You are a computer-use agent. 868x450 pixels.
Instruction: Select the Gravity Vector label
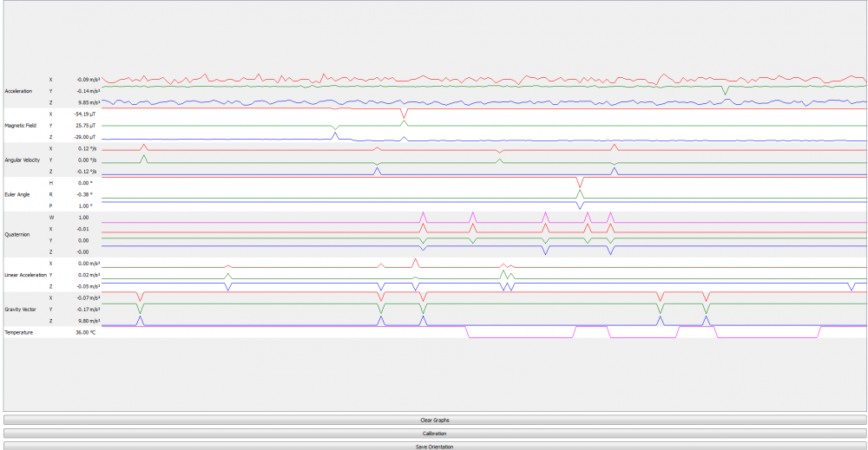coord(20,310)
